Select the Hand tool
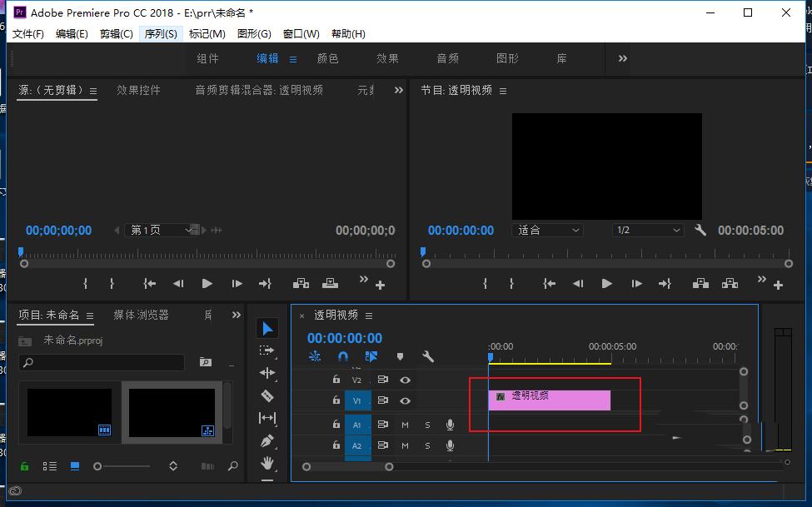 267,463
